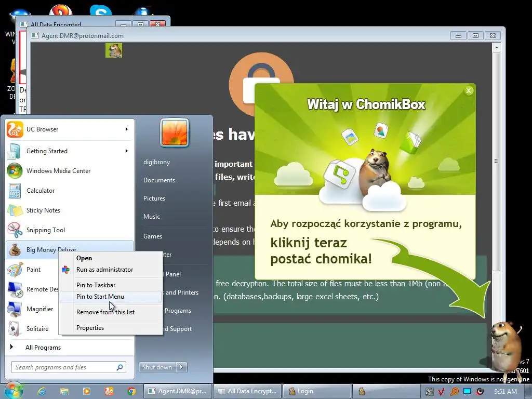Click the round dark tray icon beside the clock
Viewport: 532px width, 399px height.
480,392
